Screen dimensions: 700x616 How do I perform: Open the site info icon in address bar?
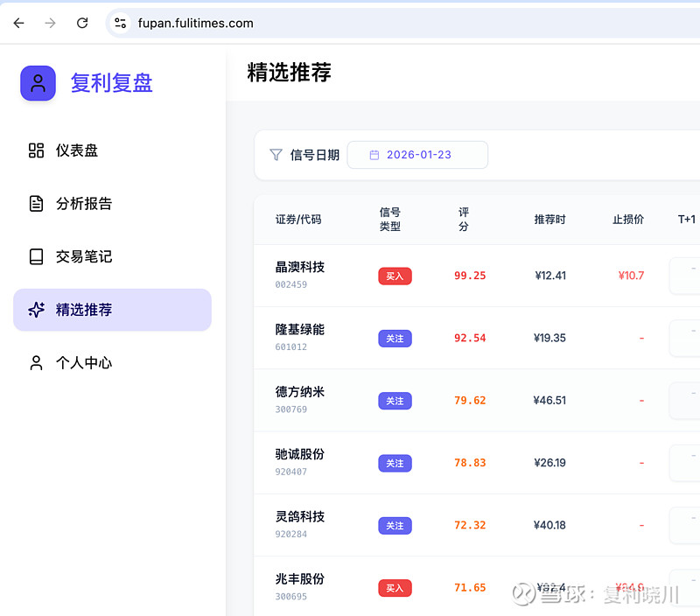(121, 23)
